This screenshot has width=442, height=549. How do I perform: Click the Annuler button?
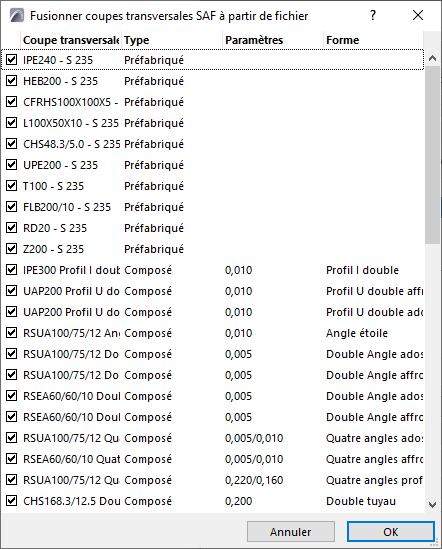(x=291, y=532)
